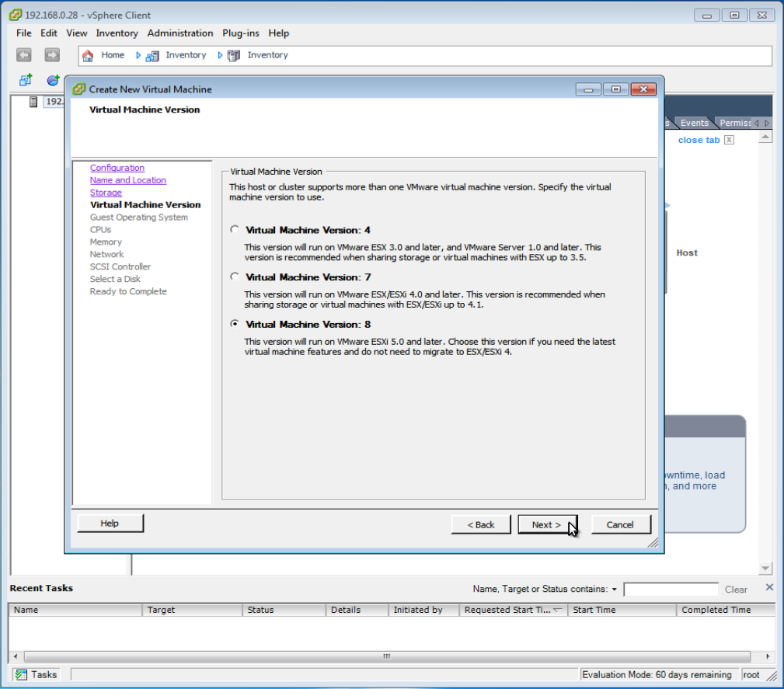Click the root user status bar entry

click(751, 675)
